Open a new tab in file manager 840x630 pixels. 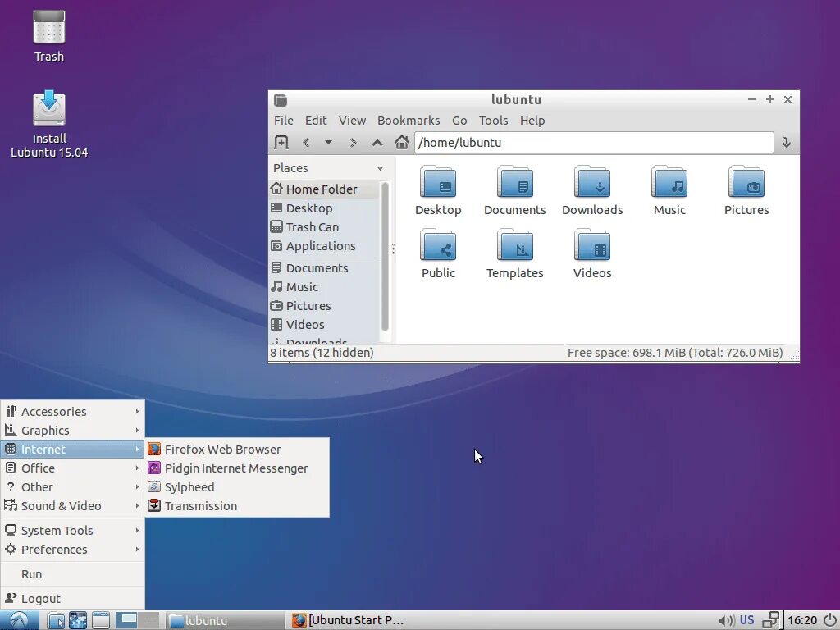[281, 143]
